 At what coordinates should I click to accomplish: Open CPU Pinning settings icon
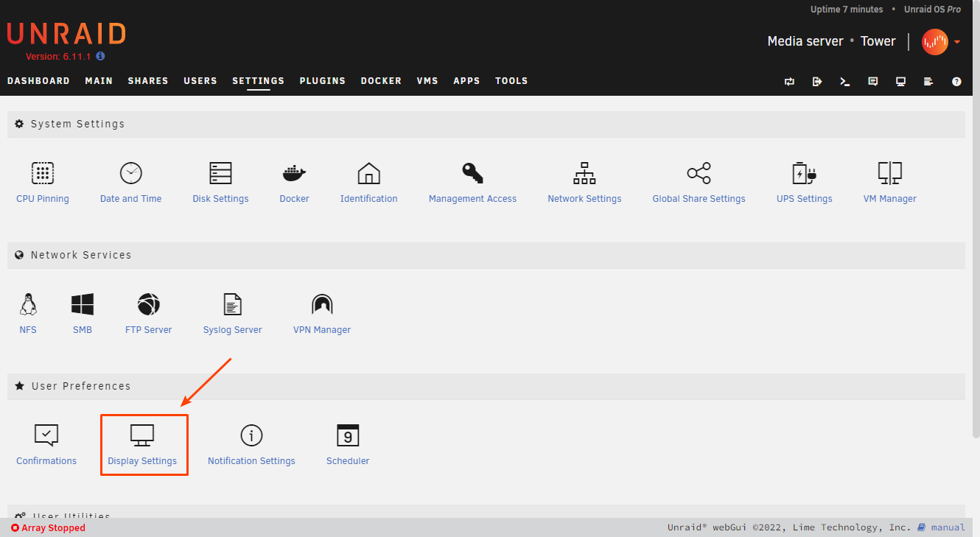[x=43, y=173]
